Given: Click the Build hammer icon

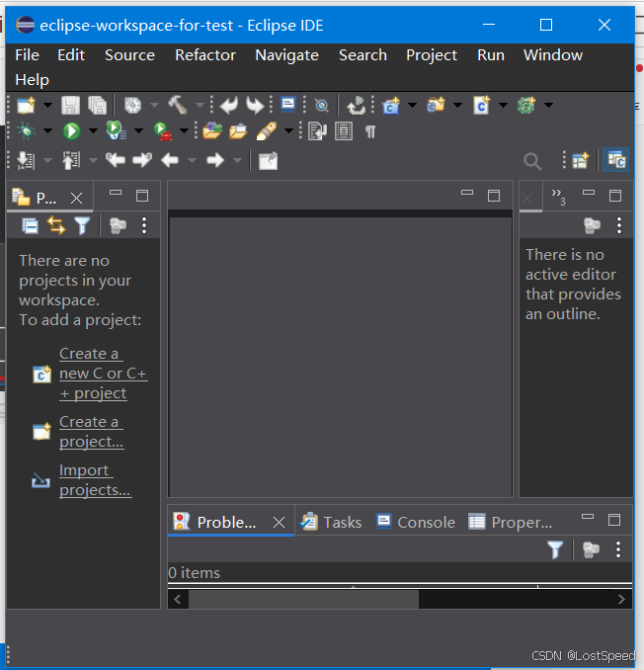Looking at the screenshot, I should [178, 105].
